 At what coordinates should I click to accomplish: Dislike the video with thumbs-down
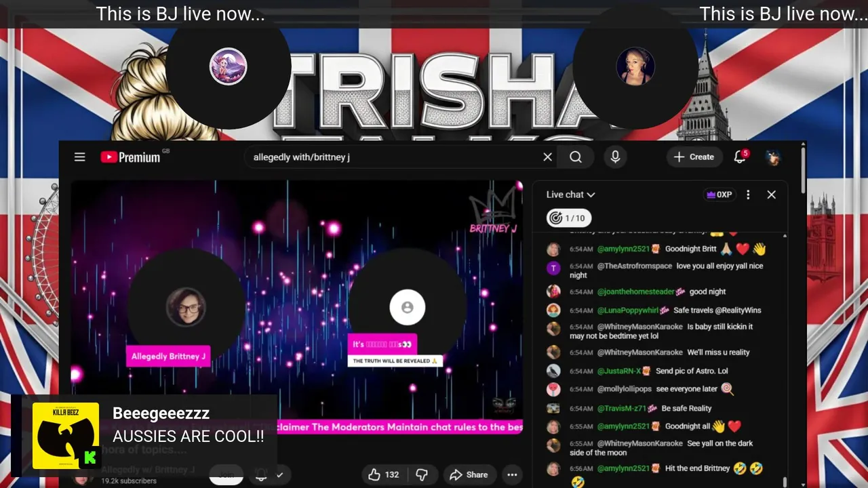tap(421, 474)
